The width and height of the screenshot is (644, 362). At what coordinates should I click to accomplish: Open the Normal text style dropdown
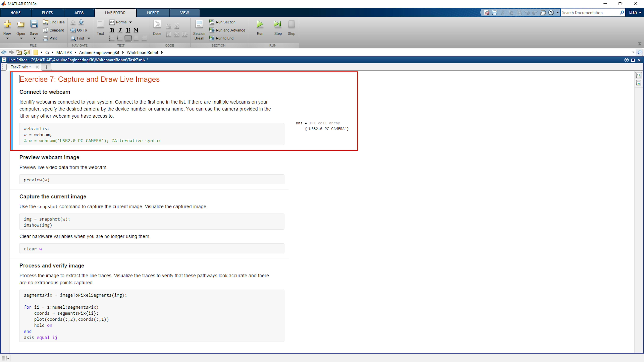coord(121,22)
